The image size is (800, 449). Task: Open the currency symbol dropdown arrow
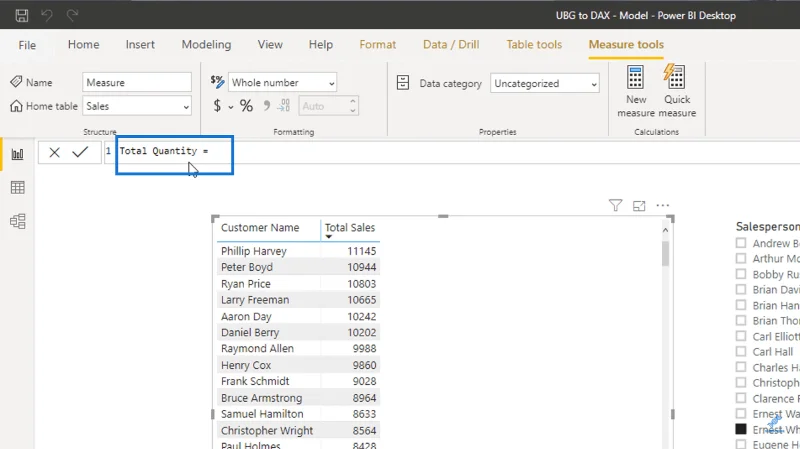(x=231, y=107)
